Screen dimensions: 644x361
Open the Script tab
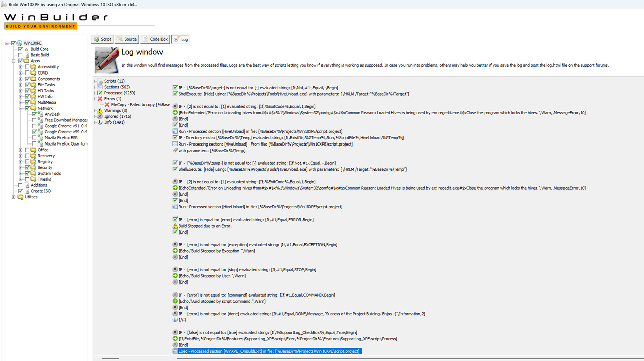[x=102, y=39]
